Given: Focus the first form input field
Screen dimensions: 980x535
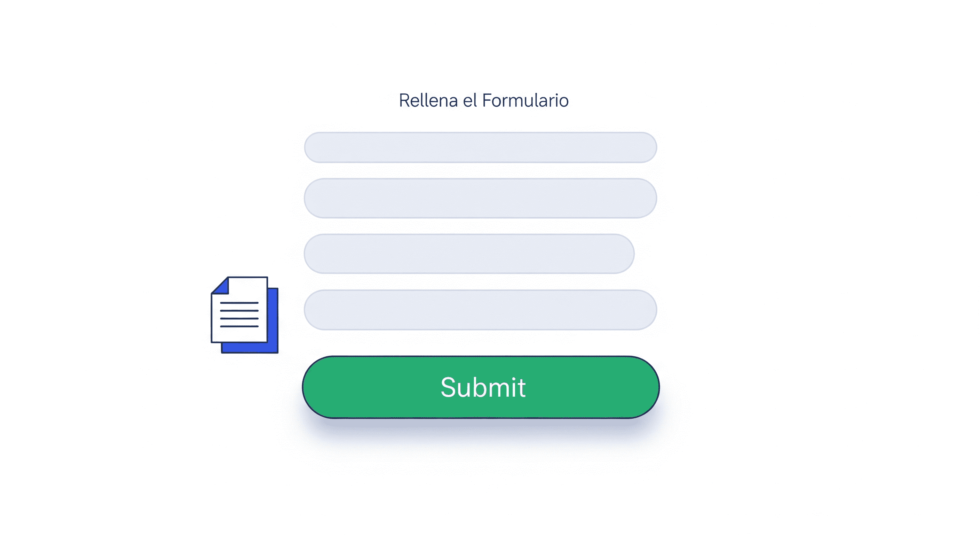Looking at the screenshot, I should [480, 147].
